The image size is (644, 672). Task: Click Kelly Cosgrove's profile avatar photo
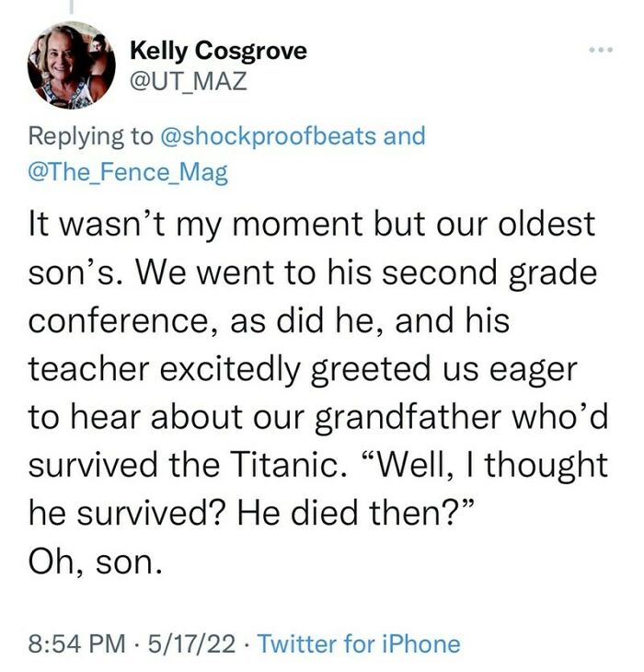pos(72,66)
